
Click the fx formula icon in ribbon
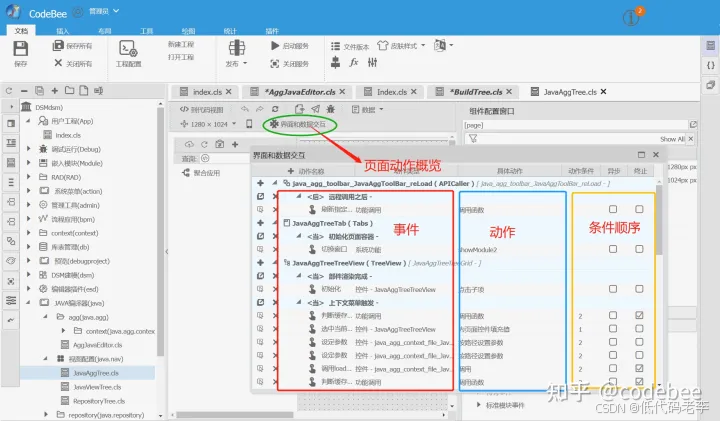pos(354,62)
